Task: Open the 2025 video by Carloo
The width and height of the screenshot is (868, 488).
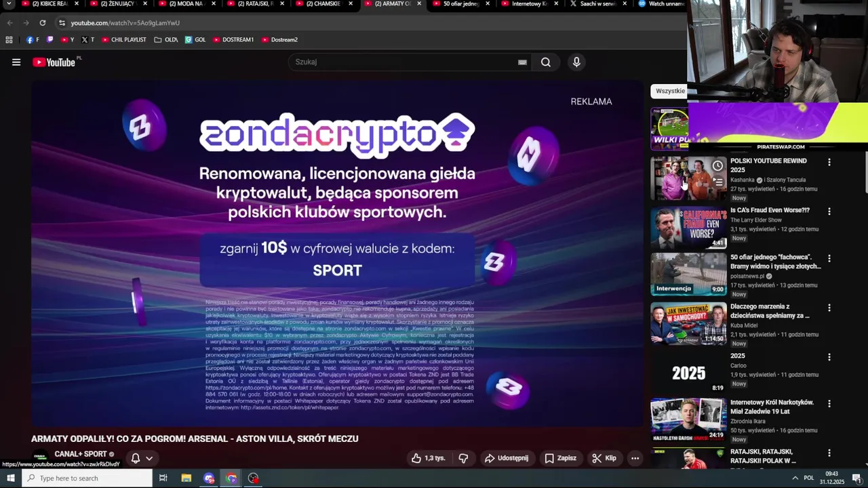Action: coord(688,373)
